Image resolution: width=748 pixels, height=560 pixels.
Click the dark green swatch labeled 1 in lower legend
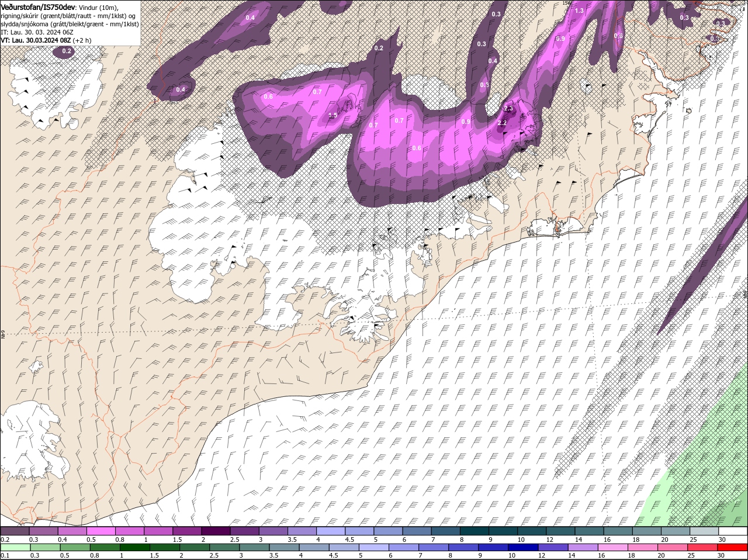(x=135, y=547)
